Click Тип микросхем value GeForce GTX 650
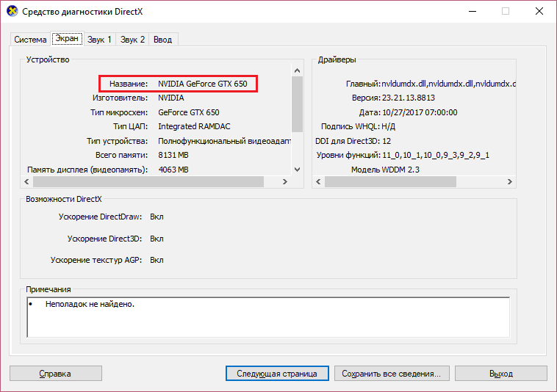The height and width of the screenshot is (392, 557). point(189,112)
